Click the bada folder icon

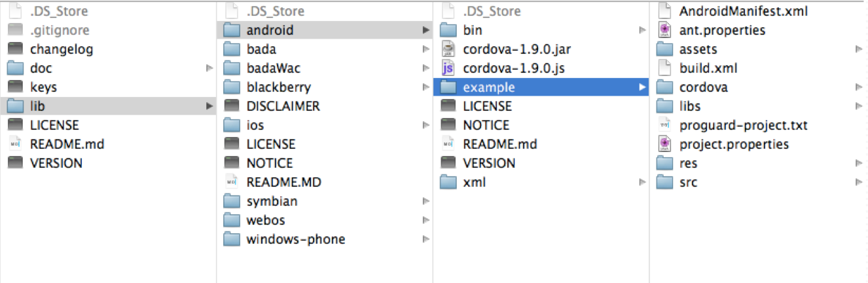pos(232,49)
